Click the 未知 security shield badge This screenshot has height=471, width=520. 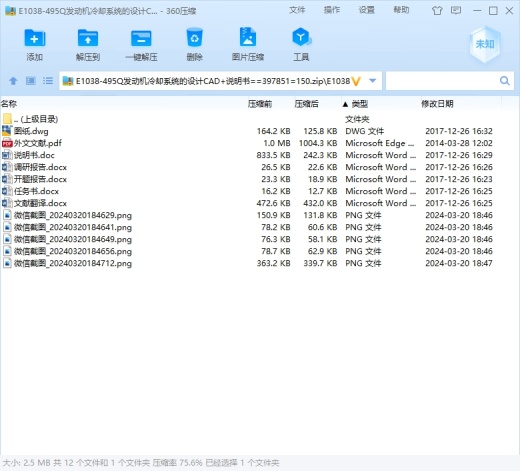coord(485,44)
